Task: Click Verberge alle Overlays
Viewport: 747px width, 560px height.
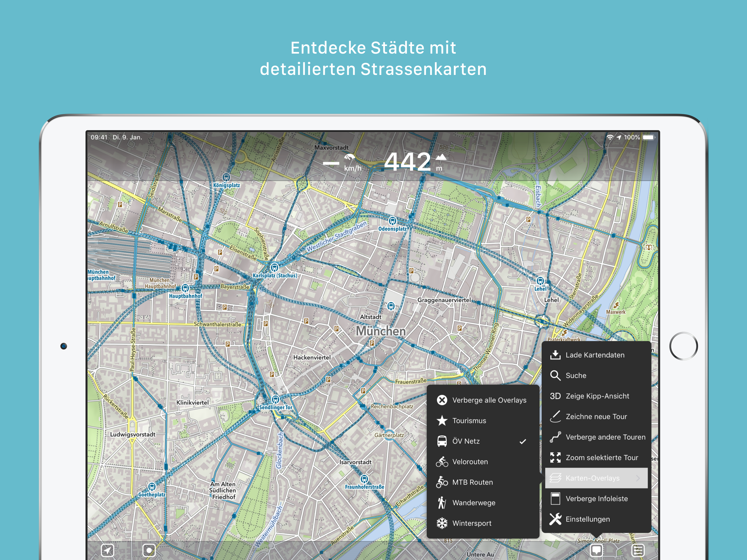Action: tap(489, 400)
